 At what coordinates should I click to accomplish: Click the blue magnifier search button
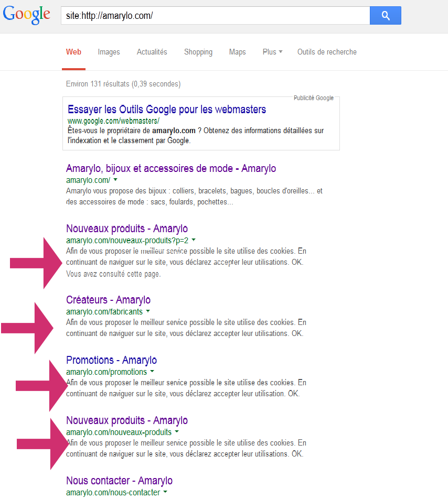coord(385,15)
